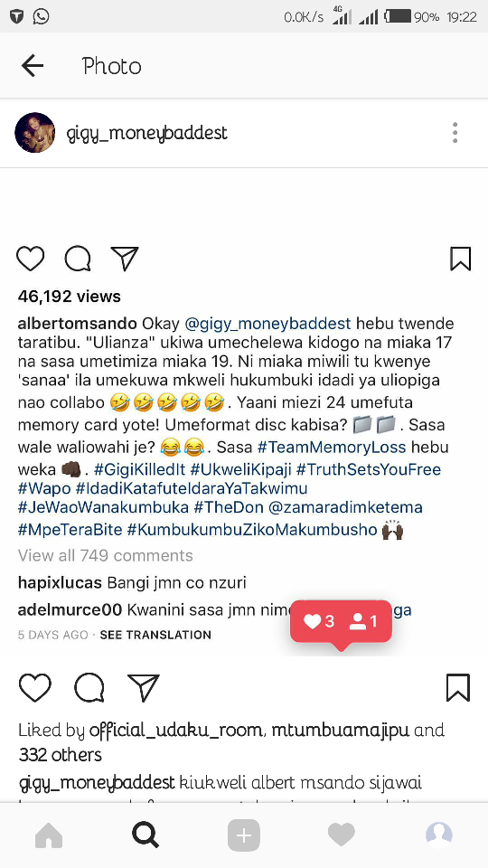Tap comment bubble icon on second post

pos(89,688)
